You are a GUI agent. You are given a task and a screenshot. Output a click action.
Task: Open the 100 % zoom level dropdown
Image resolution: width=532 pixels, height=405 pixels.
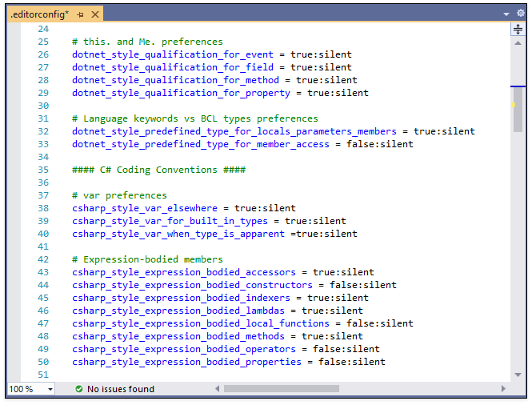coord(50,389)
